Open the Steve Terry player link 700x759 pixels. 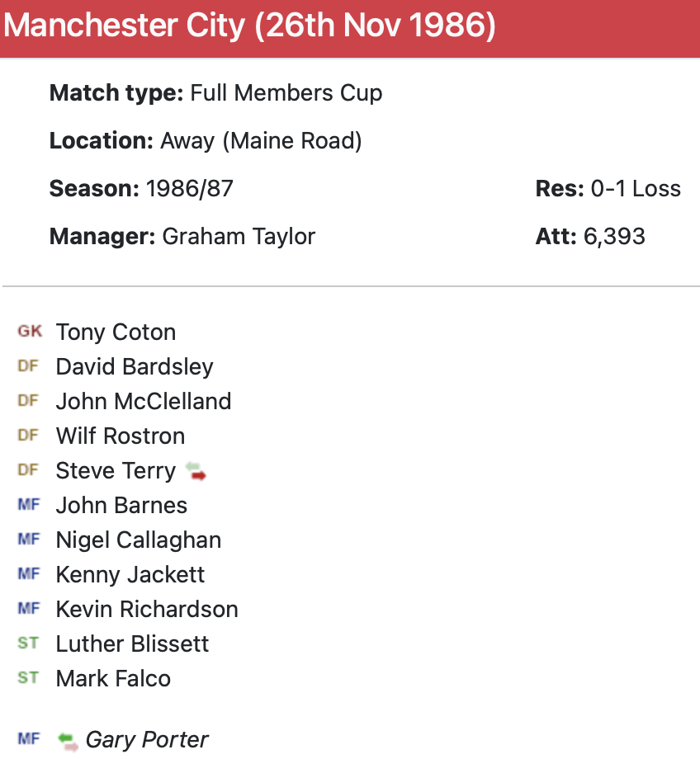tap(116, 471)
